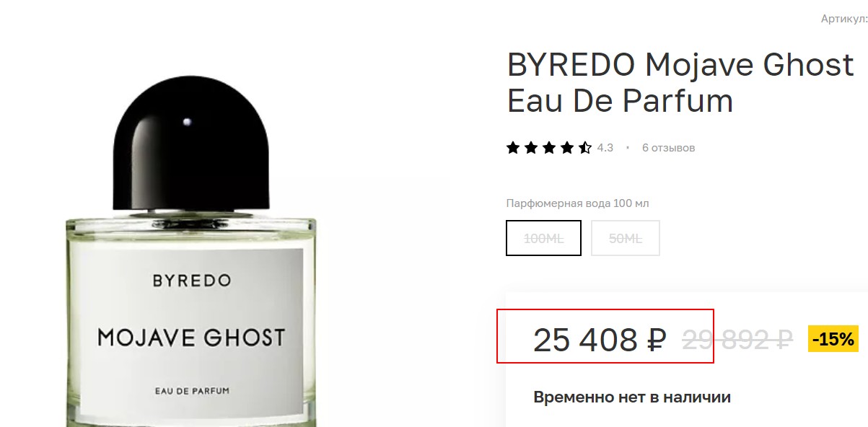Click the second rating star
868x427 pixels.
531,148
